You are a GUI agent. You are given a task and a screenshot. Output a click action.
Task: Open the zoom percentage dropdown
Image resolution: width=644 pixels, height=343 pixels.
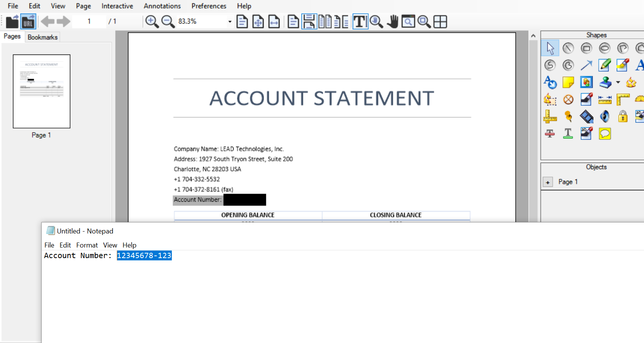[x=229, y=22]
